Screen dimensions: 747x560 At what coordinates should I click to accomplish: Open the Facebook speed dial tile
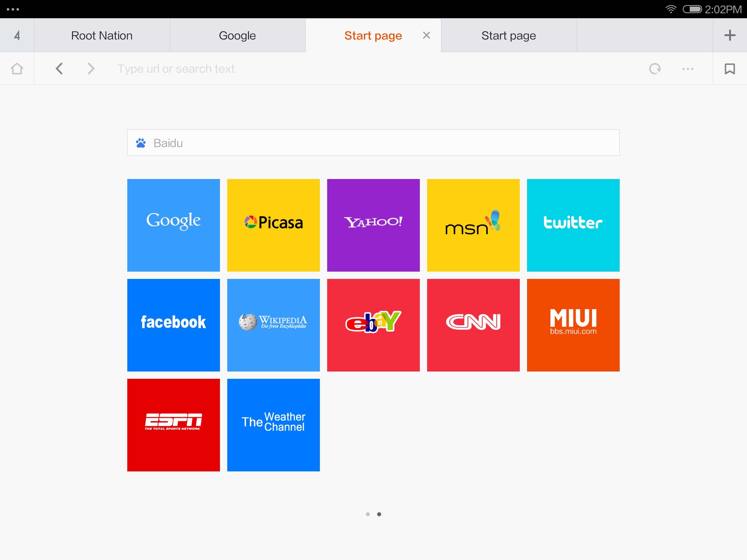174,325
